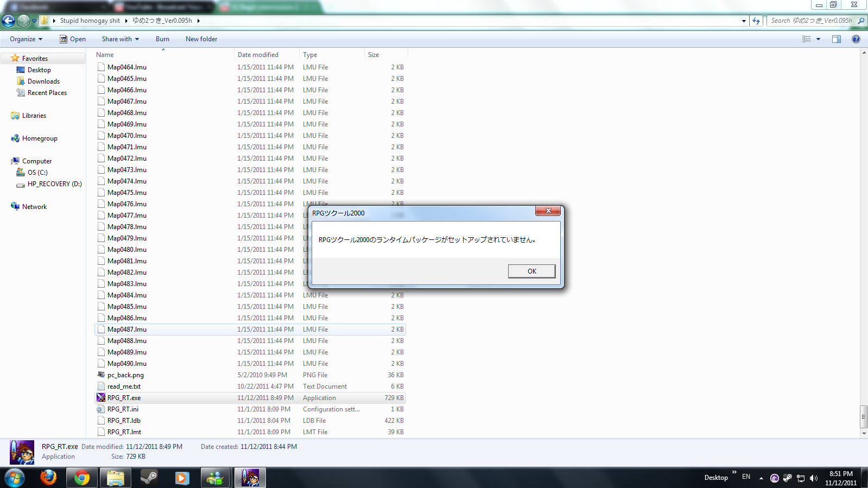
Task: Click the Change your view icon
Action: pyautogui.click(x=806, y=39)
